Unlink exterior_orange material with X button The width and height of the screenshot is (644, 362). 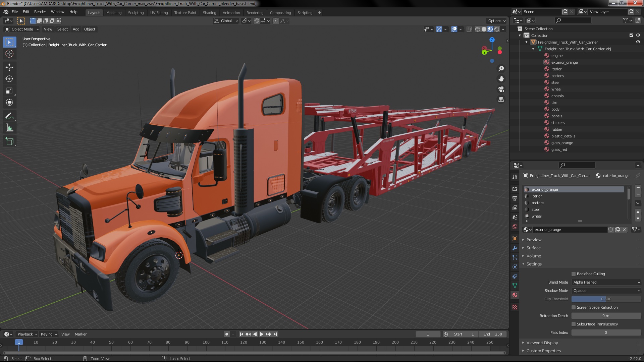[x=624, y=230]
